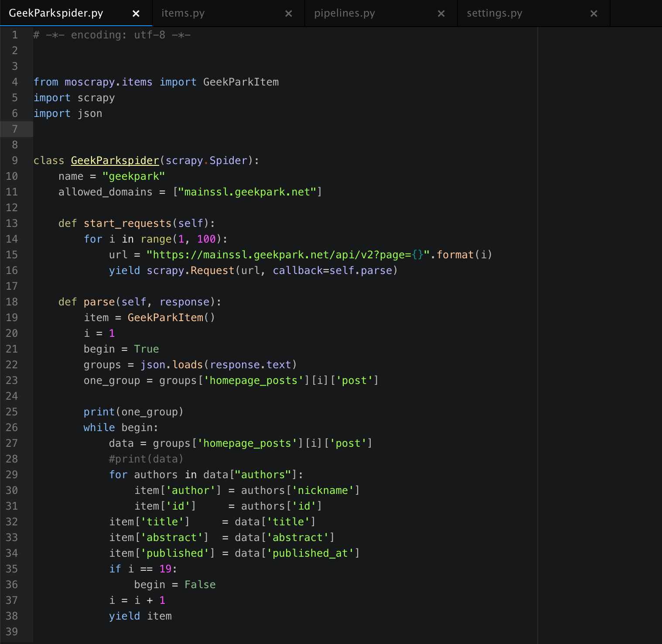This screenshot has width=662, height=644.
Task: Click line number 7 in gutter
Action: (15, 129)
